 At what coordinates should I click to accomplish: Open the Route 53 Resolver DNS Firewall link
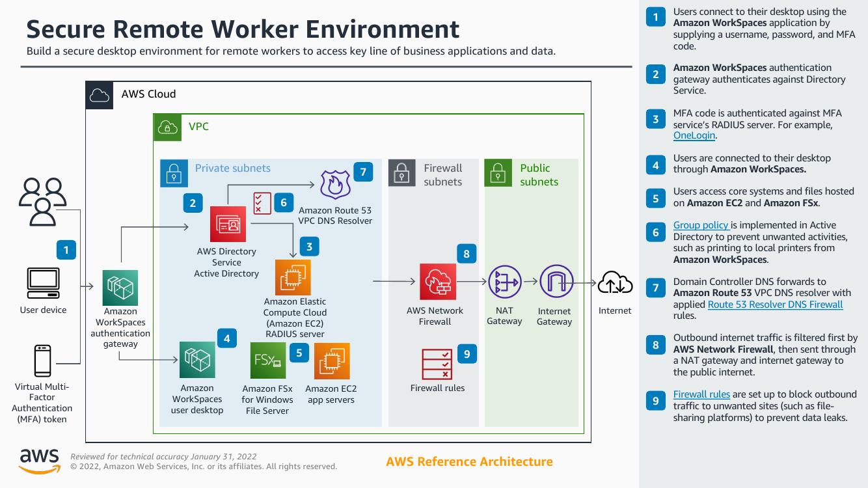click(x=775, y=304)
